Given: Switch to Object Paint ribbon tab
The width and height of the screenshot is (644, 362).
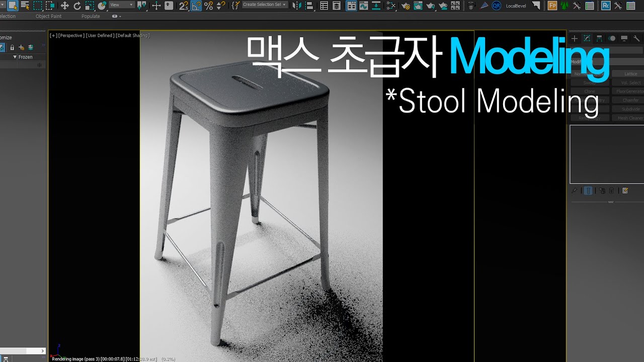Looking at the screenshot, I should 48,16.
